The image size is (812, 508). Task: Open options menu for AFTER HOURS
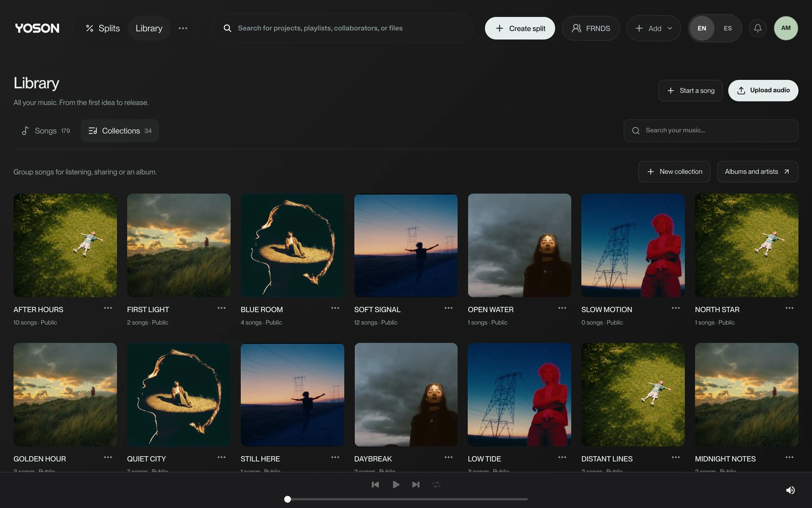click(x=108, y=308)
